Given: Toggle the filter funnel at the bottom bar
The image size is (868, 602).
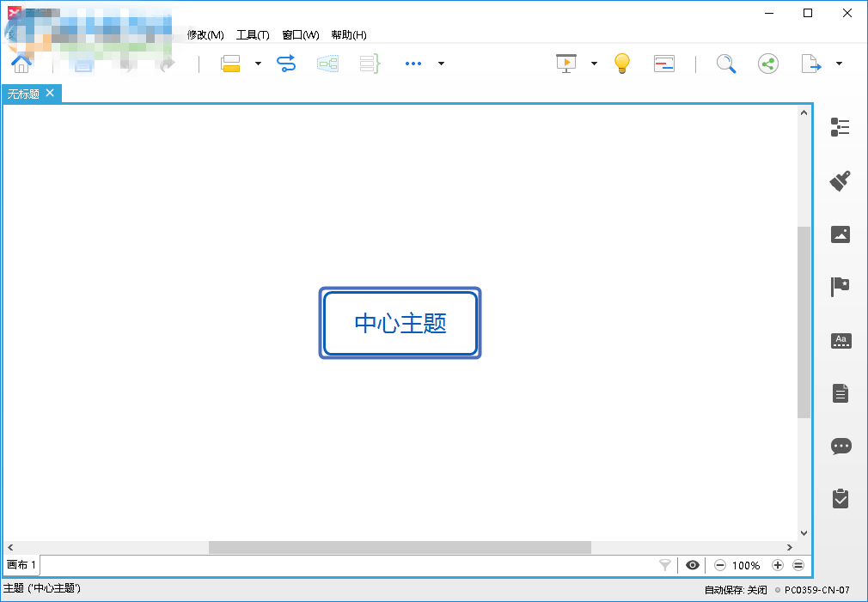Looking at the screenshot, I should click(x=664, y=565).
